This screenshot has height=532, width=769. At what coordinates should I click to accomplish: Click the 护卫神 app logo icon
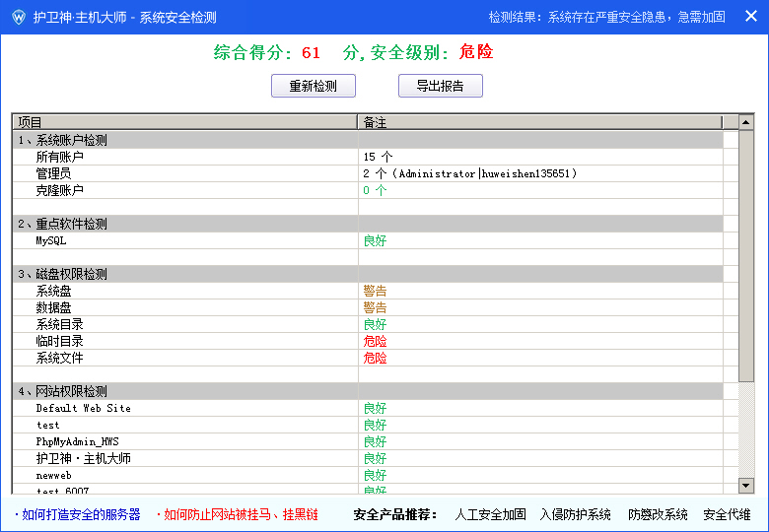coord(18,17)
